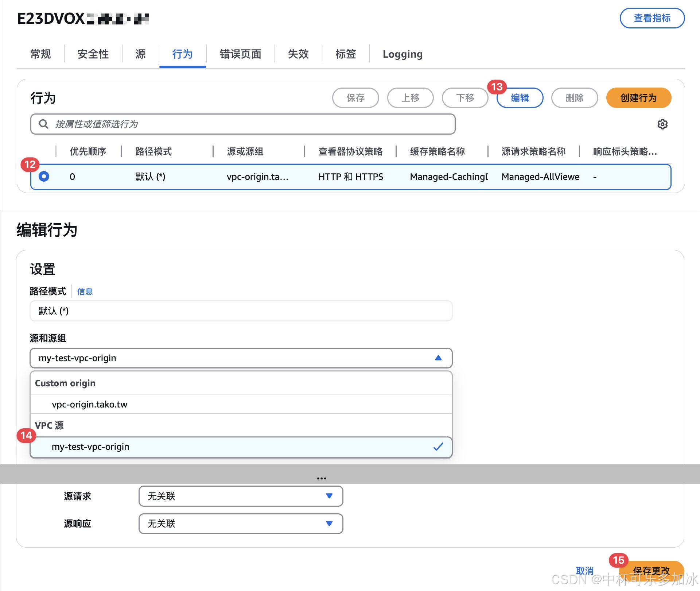The width and height of the screenshot is (700, 591).
Task: Switch to the 常规 tab
Action: coord(40,54)
